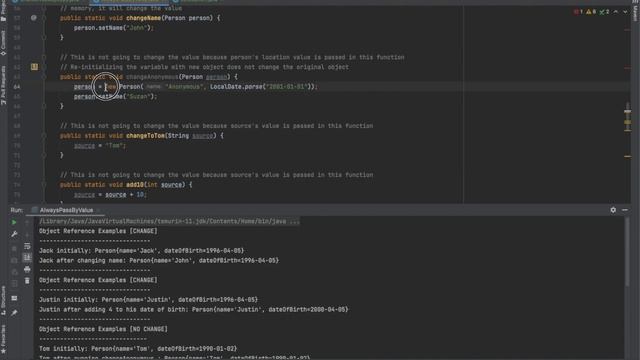Open the Pull Requests tool window
The height and width of the screenshot is (360, 640).
click(x=3, y=86)
